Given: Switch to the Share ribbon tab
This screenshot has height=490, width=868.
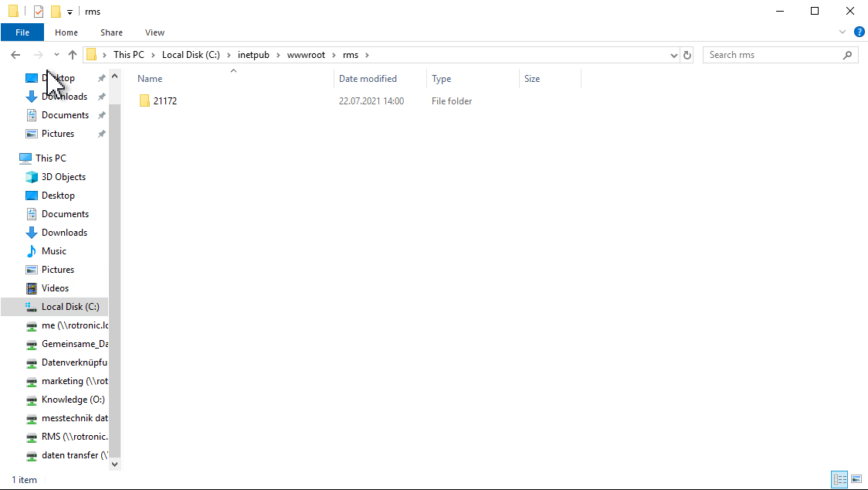Looking at the screenshot, I should (111, 32).
